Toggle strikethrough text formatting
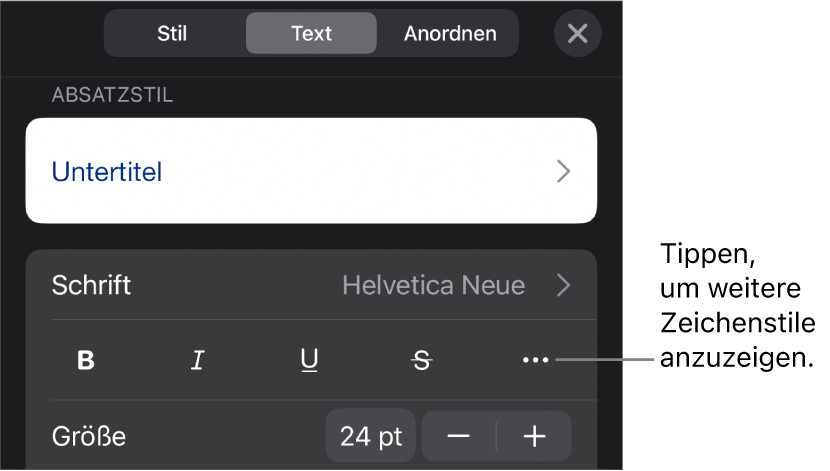Image resolution: width=830 pixels, height=471 pixels. (x=422, y=361)
